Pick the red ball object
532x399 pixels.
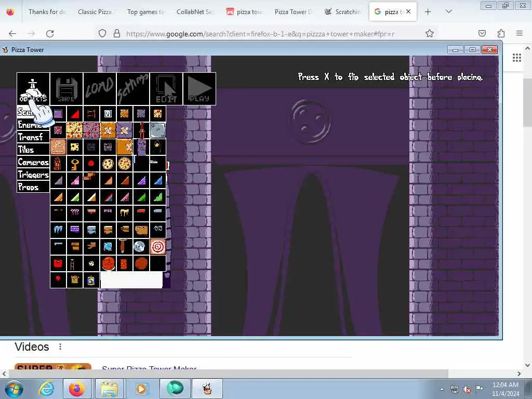click(x=91, y=164)
